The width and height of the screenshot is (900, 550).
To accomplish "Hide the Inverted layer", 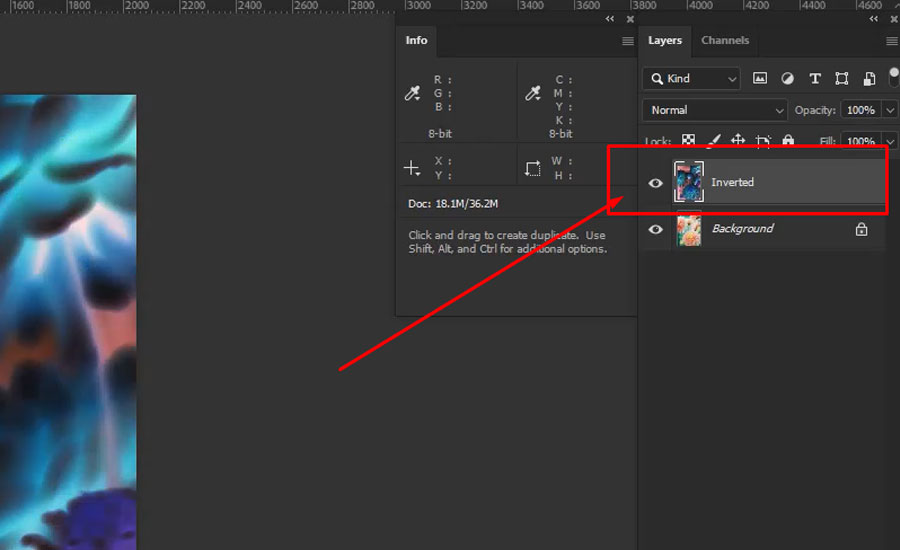I will [655, 183].
